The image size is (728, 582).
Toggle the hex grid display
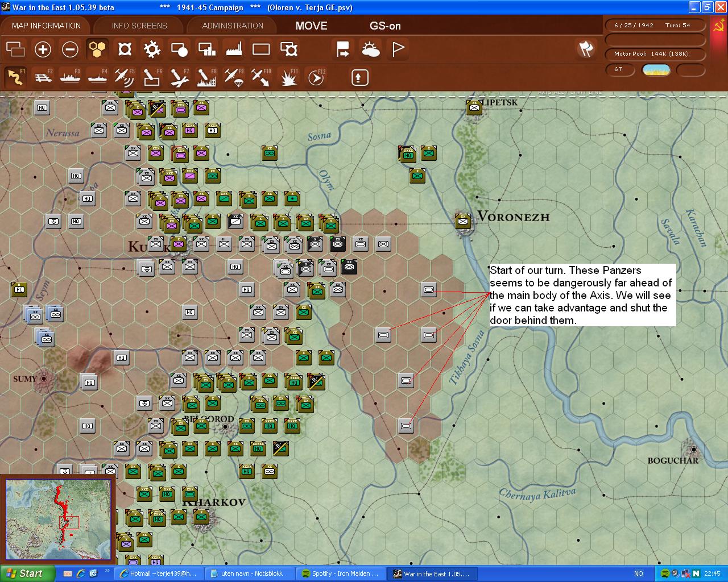(97, 49)
